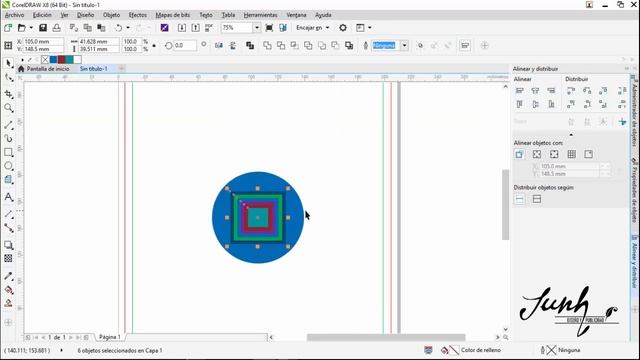
Task: Switch to Página 1 tab
Action: pyautogui.click(x=110, y=337)
